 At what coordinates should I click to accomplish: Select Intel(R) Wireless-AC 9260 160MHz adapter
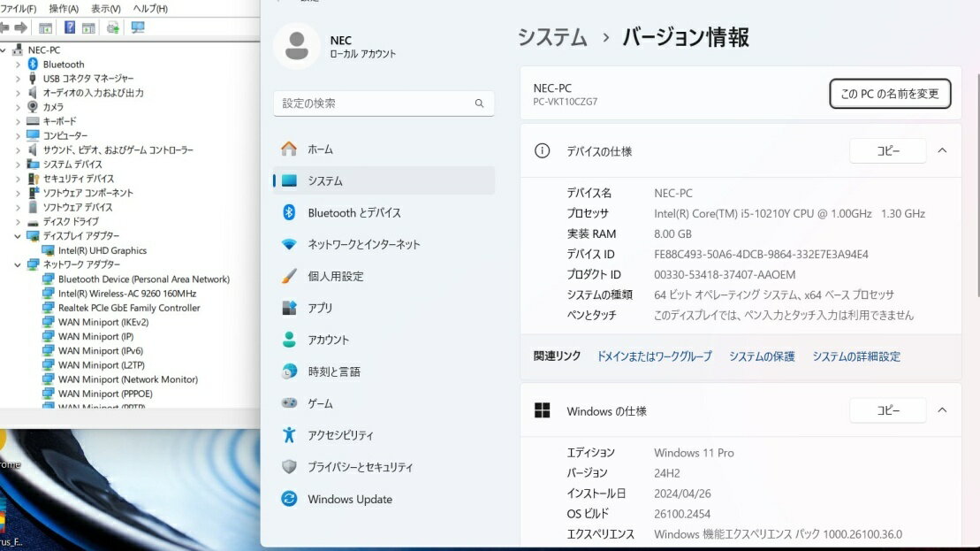pos(127,294)
